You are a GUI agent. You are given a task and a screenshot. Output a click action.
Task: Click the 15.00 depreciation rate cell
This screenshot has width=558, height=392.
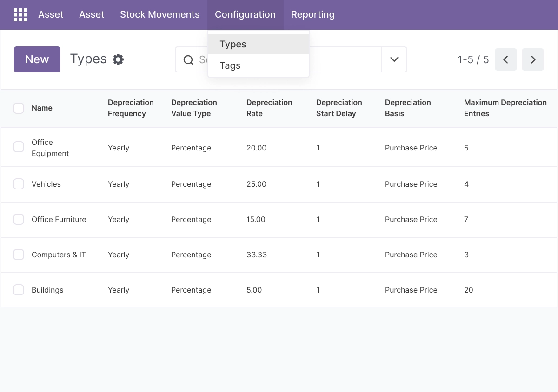(256, 219)
